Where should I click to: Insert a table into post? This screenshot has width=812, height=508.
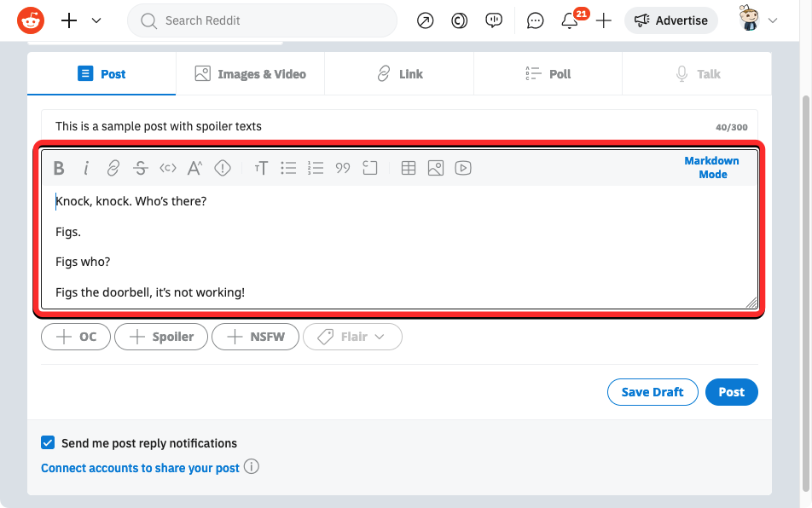pos(409,168)
